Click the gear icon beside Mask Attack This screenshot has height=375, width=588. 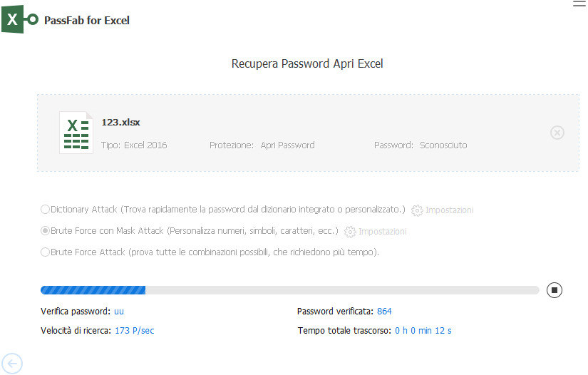coord(349,232)
